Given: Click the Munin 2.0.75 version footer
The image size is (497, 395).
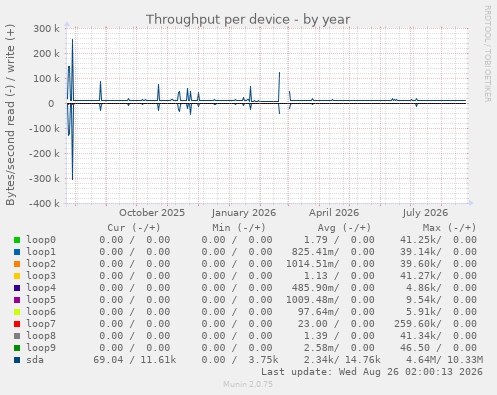Looking at the screenshot, I should click(248, 384).
